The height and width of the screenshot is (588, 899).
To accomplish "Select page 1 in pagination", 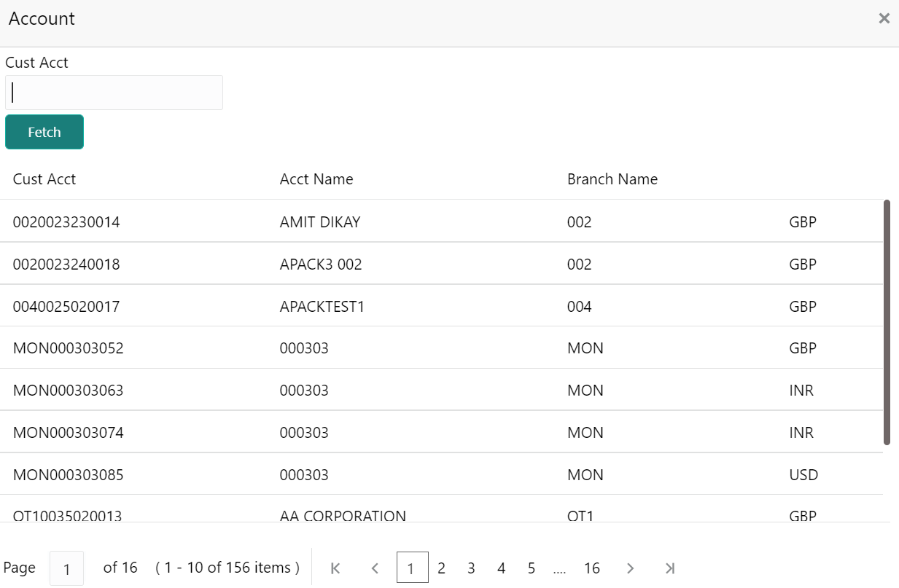I will (412, 568).
